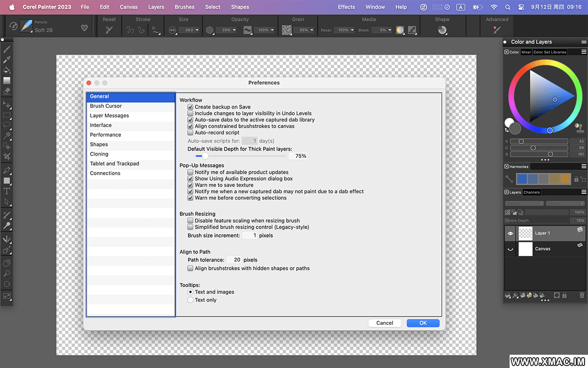Click the Path tolerance pixels field

pos(234,260)
